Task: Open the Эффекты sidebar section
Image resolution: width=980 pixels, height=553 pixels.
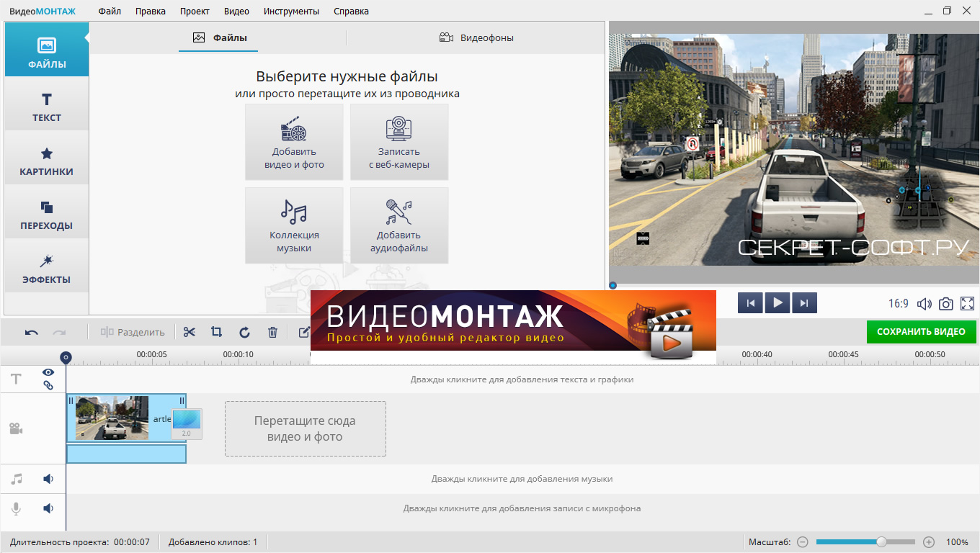Action: pyautogui.click(x=47, y=266)
